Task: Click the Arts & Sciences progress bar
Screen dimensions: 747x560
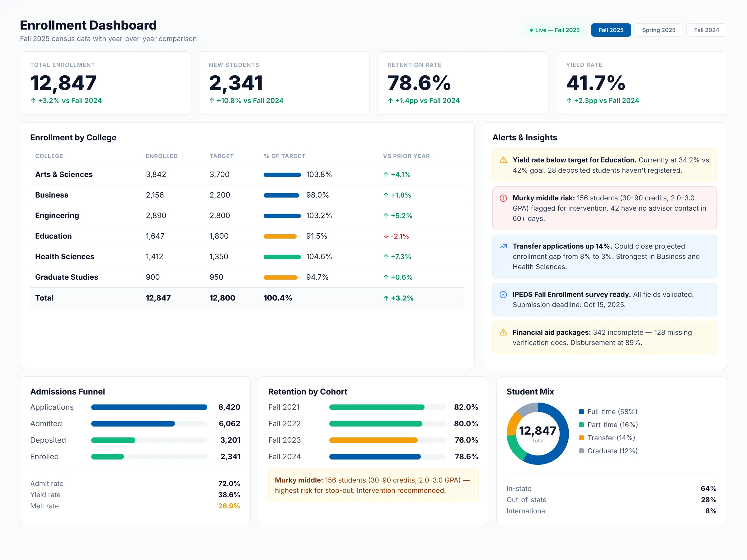Action: 282,175
